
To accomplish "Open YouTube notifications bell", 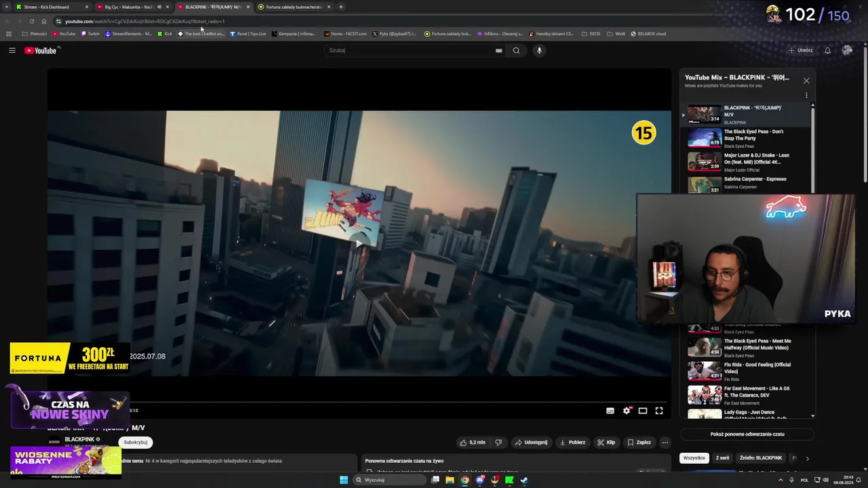I will tap(827, 50).
